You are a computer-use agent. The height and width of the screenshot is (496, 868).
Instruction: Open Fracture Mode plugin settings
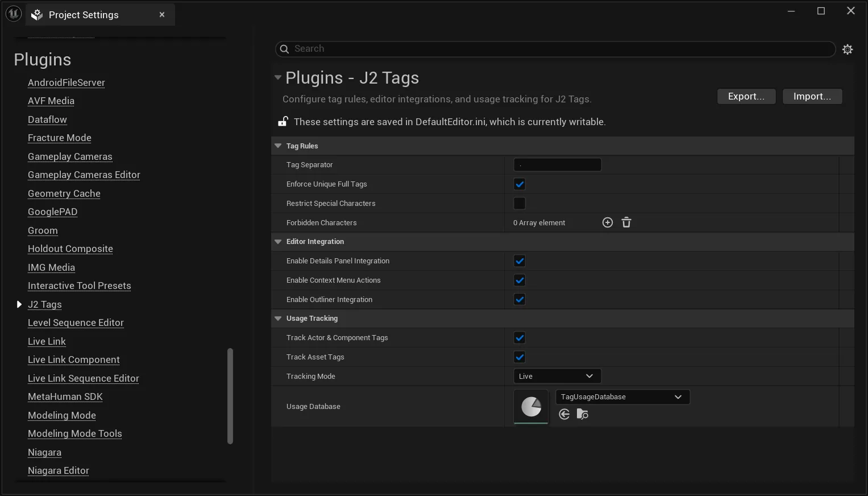[60, 138]
